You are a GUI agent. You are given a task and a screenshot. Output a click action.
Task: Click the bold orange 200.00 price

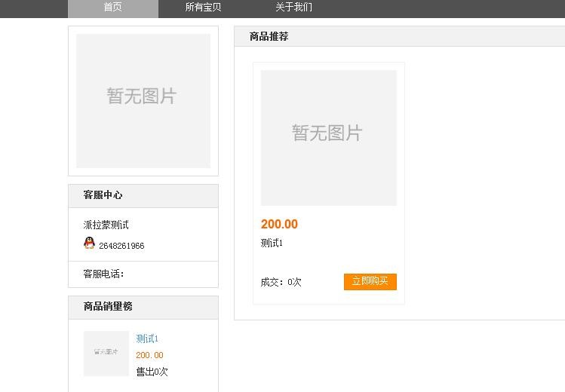279,224
